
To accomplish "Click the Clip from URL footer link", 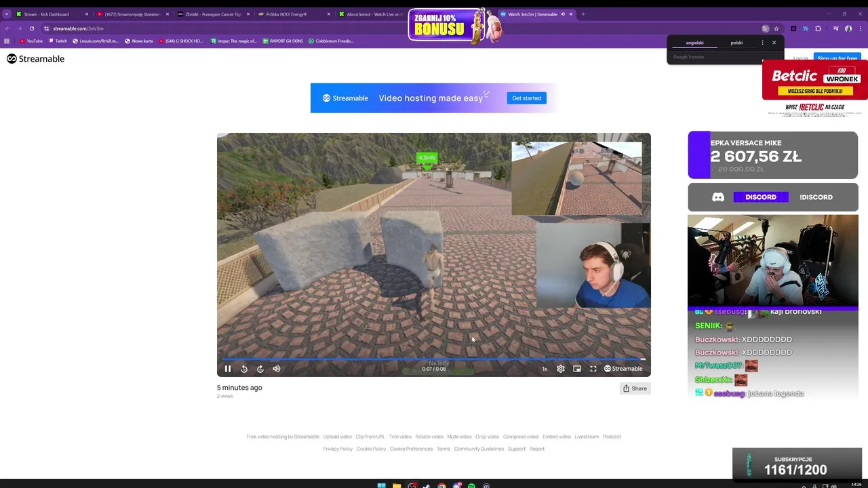I will (370, 436).
